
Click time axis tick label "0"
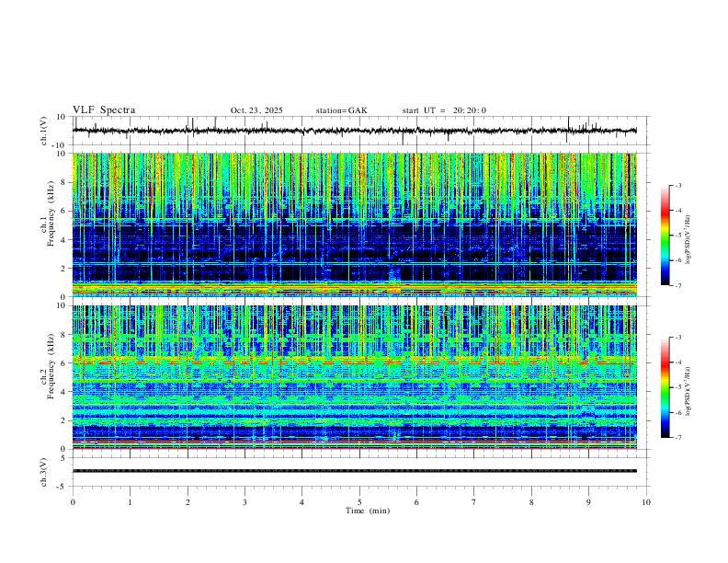pos(73,502)
